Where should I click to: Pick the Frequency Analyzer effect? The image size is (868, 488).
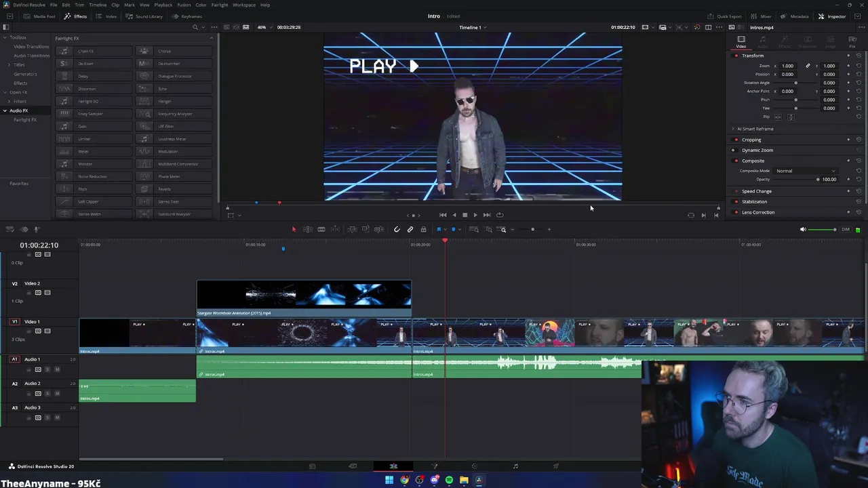[x=174, y=114]
